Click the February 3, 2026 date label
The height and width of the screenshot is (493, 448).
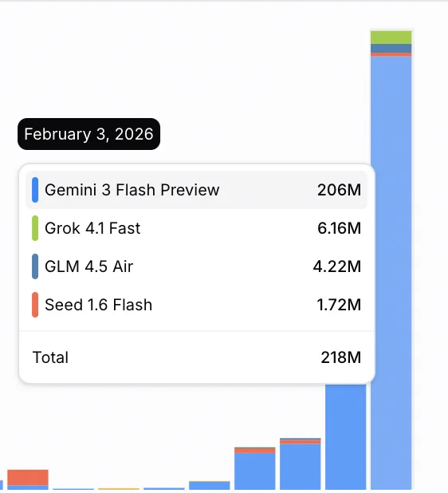[89, 134]
